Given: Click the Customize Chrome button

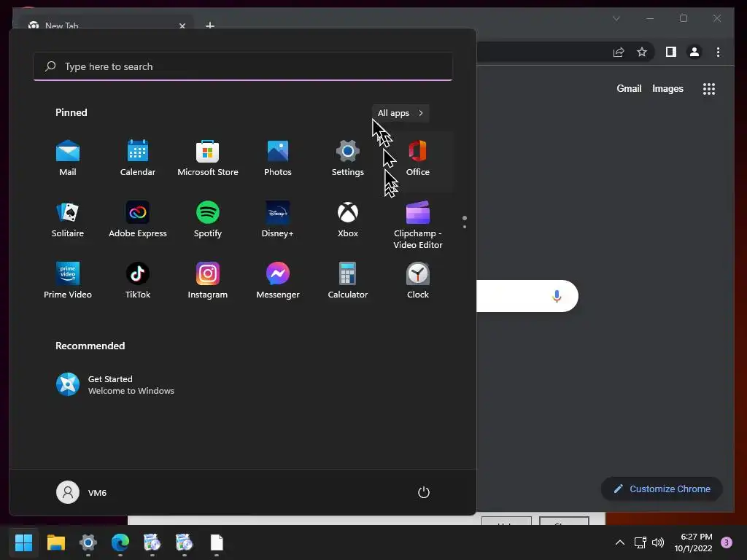Looking at the screenshot, I should point(662,489).
